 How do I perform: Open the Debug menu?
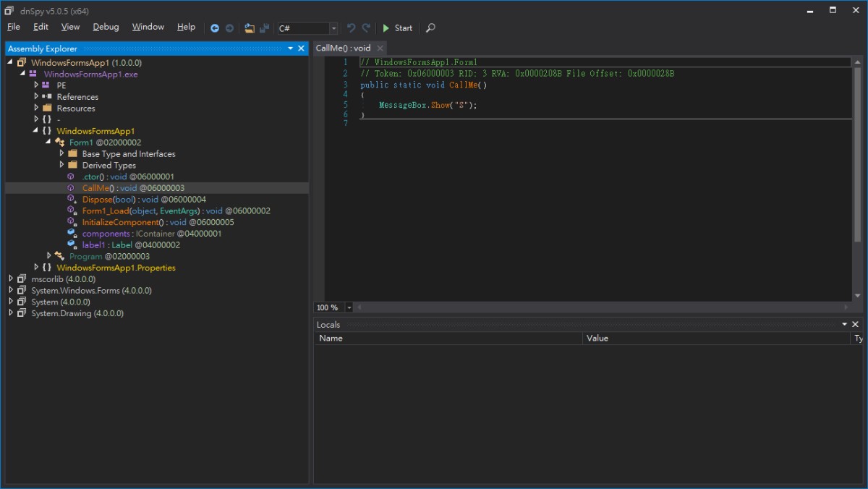click(x=106, y=27)
